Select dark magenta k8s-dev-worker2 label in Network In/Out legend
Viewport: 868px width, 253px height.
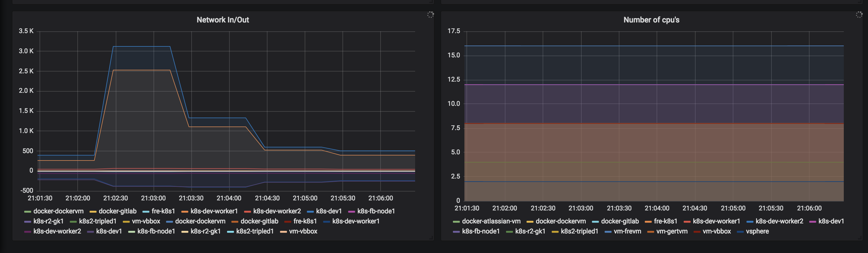tap(57, 231)
